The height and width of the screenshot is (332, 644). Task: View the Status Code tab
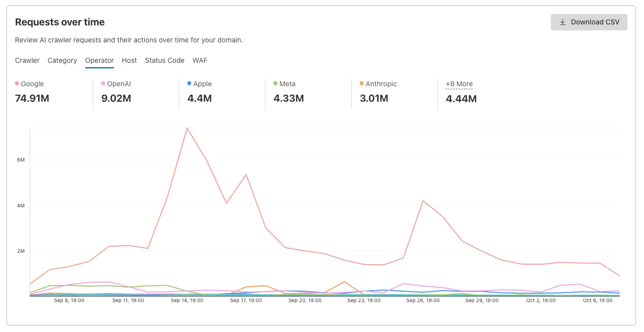pos(164,60)
